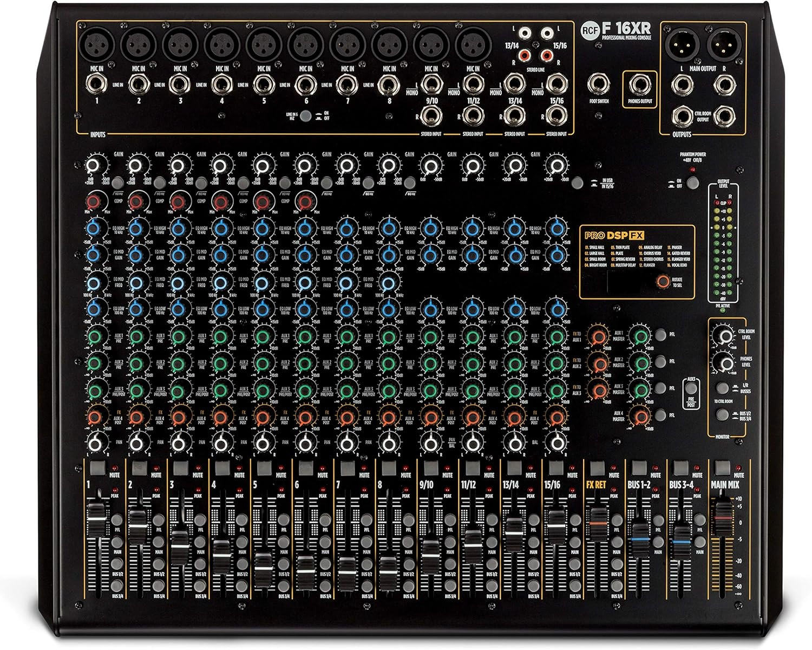This screenshot has width=812, height=650.
Task: Click the BUS 1-2 fader with blue line
Action: (x=639, y=540)
